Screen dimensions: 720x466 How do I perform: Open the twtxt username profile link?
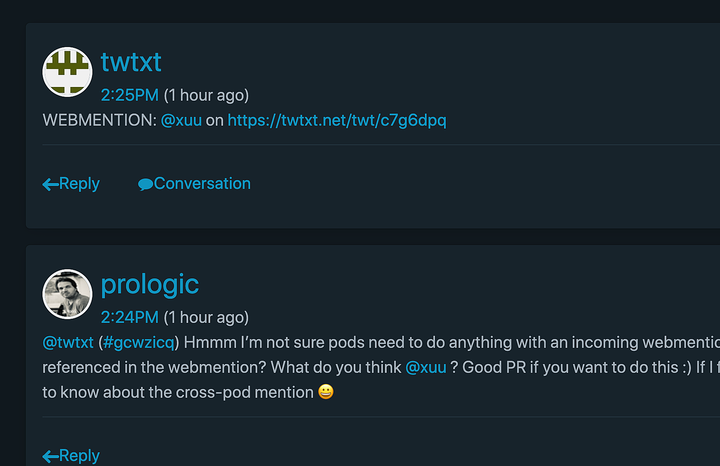pyautogui.click(x=131, y=62)
